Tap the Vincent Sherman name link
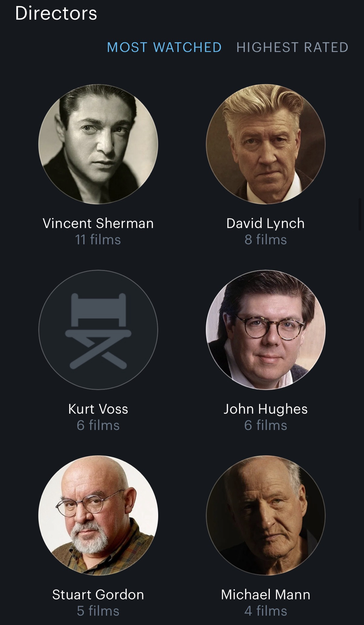The height and width of the screenshot is (625, 364). click(98, 223)
